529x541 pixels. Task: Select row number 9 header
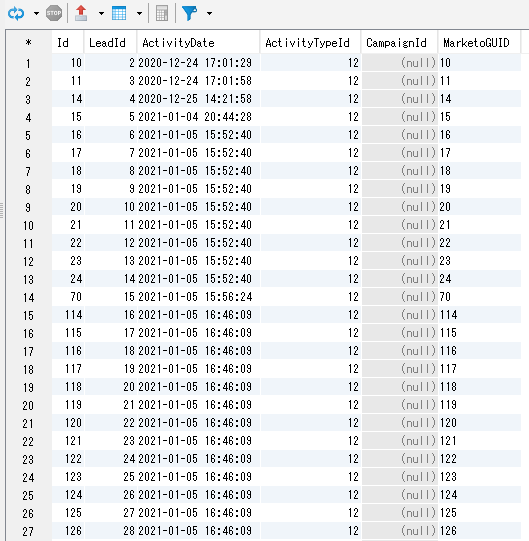[x=29, y=207]
